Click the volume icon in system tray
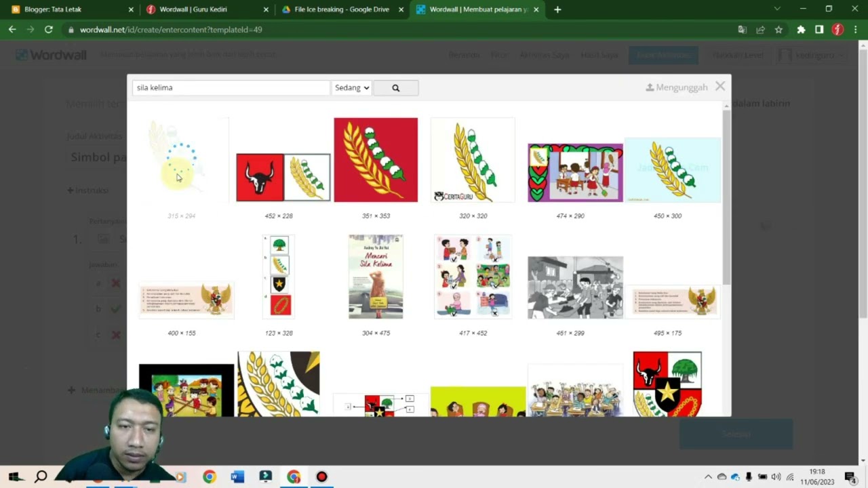 click(776, 477)
